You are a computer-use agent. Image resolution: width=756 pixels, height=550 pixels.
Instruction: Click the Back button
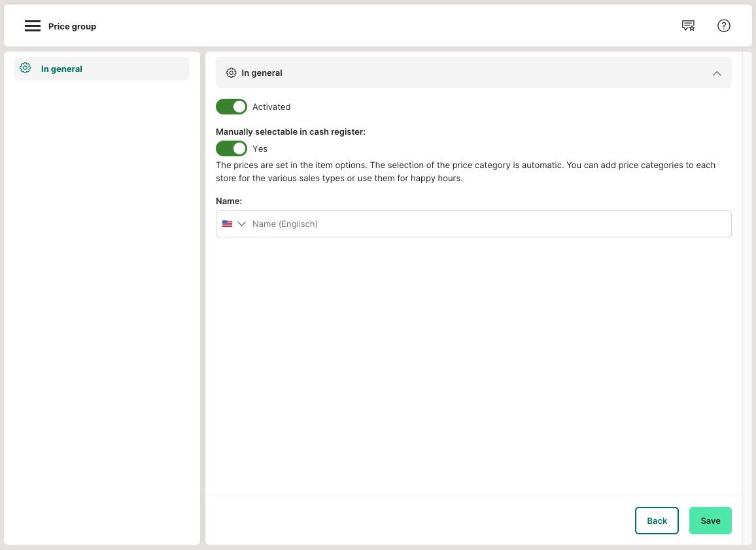click(657, 521)
